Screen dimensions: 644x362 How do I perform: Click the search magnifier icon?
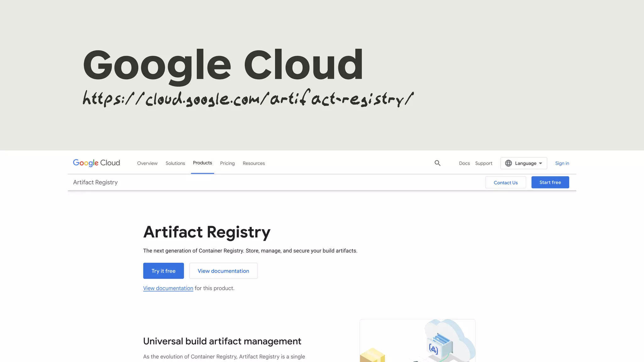click(437, 163)
